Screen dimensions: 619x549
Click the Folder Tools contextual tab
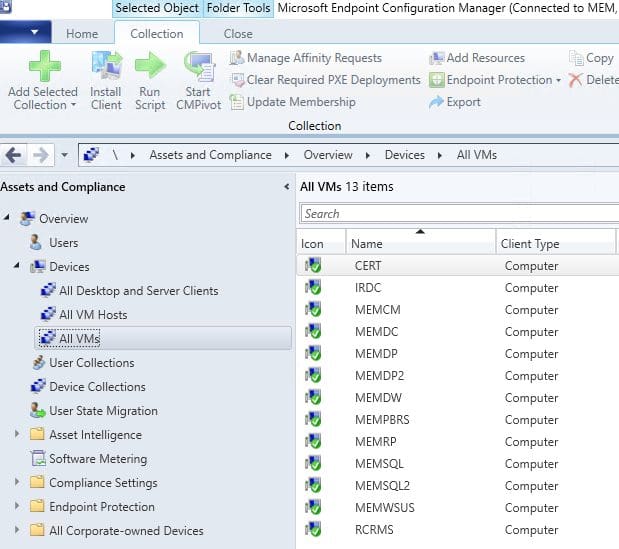pyautogui.click(x=238, y=8)
